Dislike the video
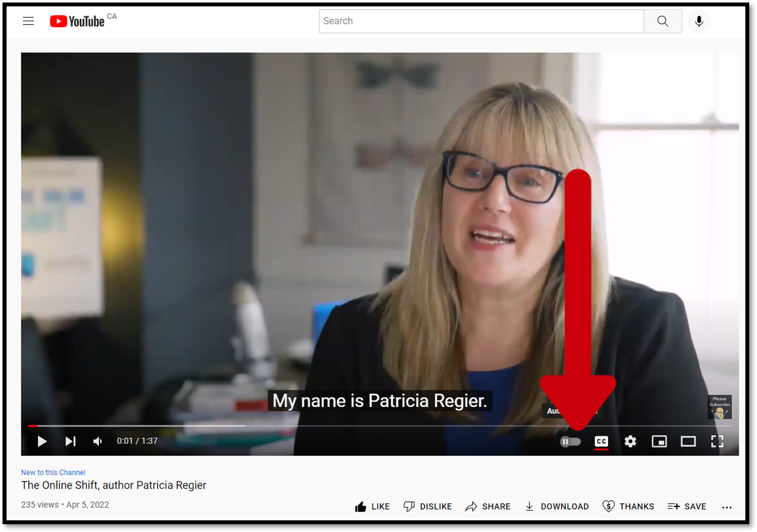This screenshot has width=757, height=532. point(428,506)
